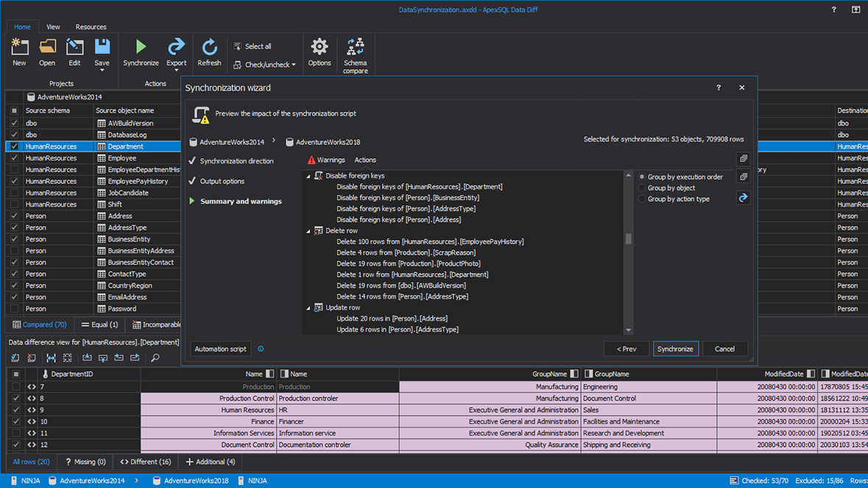Click the app help icon in the title bar
The height and width of the screenshot is (488, 868).
833,10
